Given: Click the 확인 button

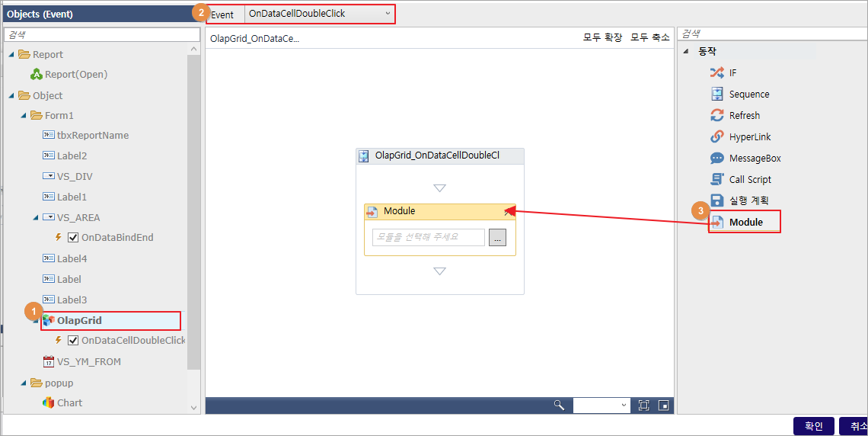Looking at the screenshot, I should click(x=814, y=425).
